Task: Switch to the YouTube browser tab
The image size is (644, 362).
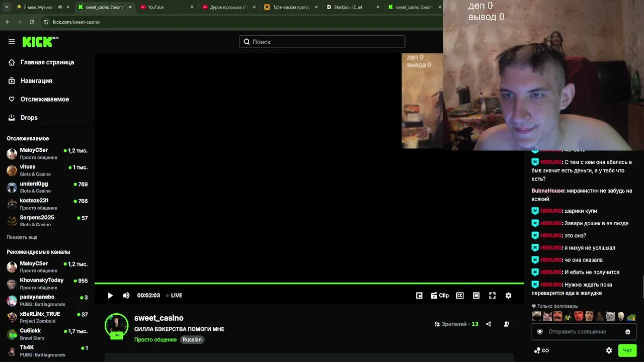Action: pos(166,7)
